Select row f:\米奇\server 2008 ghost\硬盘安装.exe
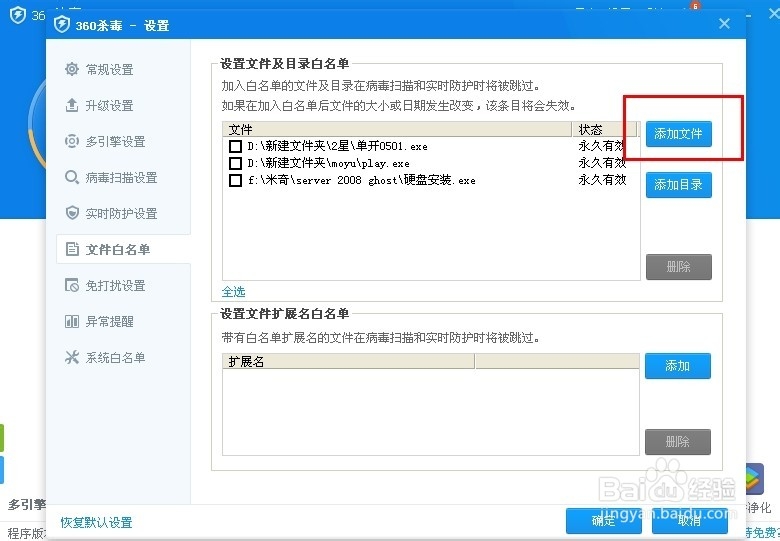 click(431, 180)
